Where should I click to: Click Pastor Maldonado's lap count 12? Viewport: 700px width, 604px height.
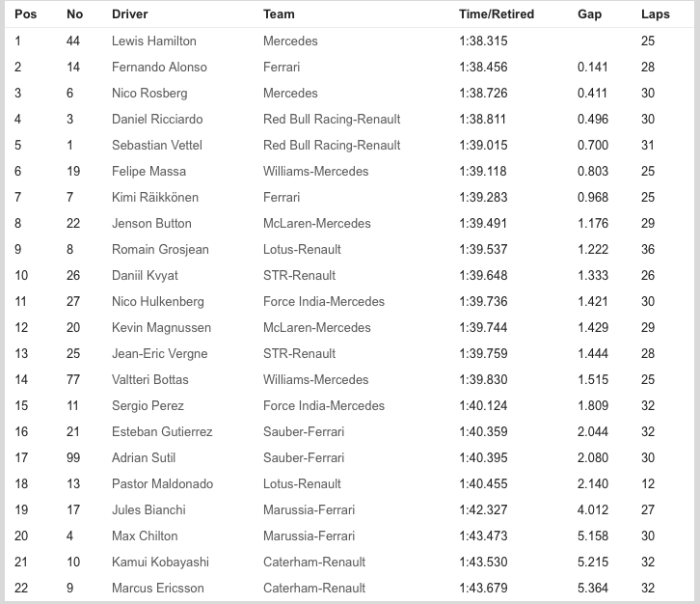pos(647,483)
